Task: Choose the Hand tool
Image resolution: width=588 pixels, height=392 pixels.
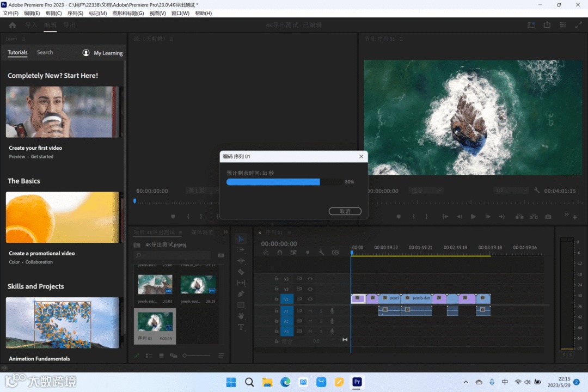Action: coord(241,316)
